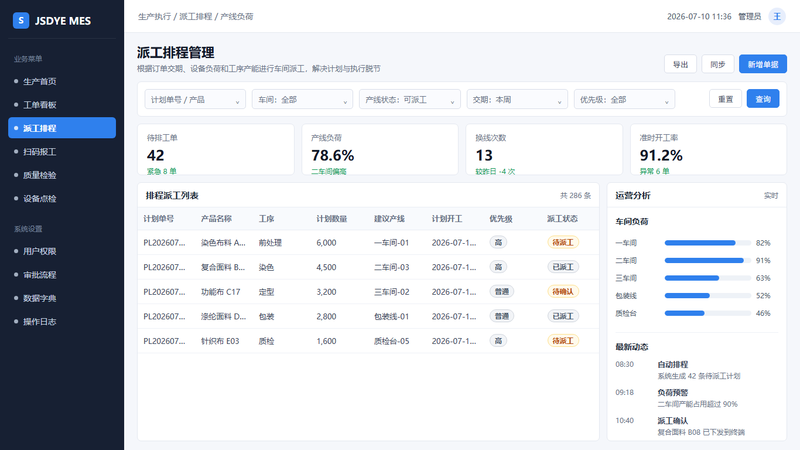Click 待派工 status in 染色布料 row
The image size is (800, 450).
click(563, 242)
